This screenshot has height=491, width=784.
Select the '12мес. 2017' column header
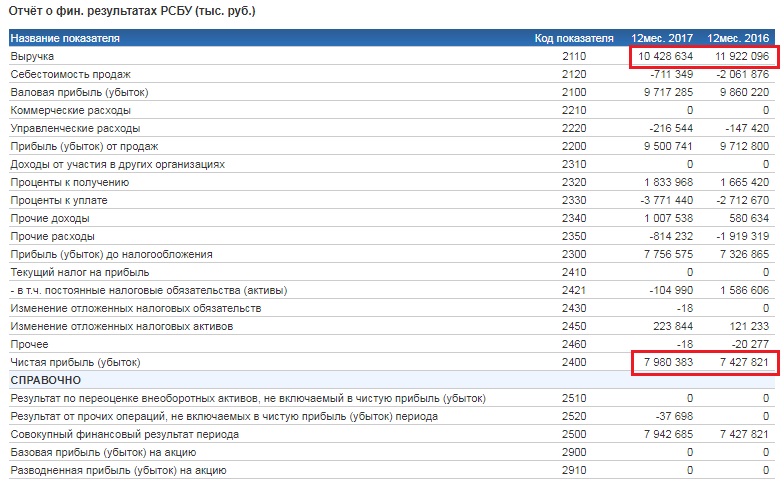[662, 39]
